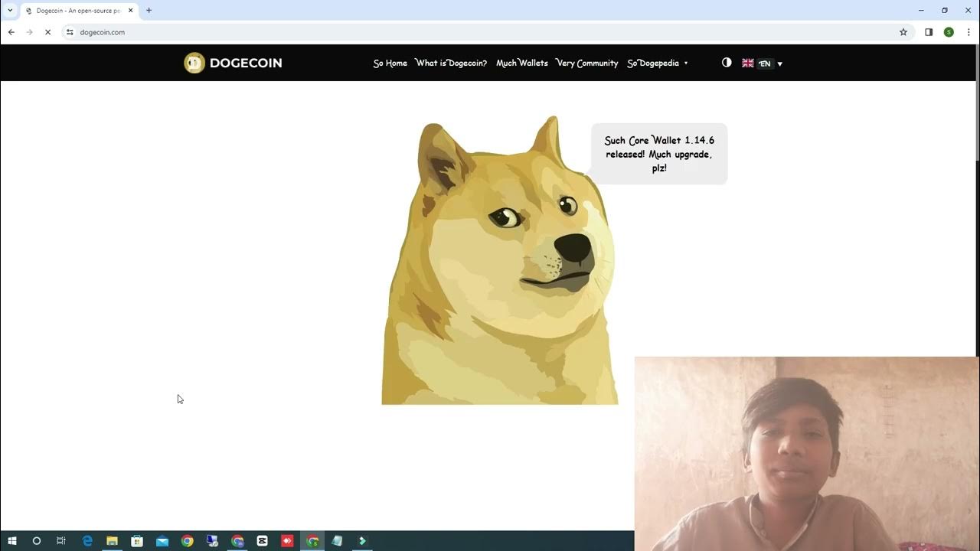
Task: Visit the Very Community page
Action: click(586, 64)
